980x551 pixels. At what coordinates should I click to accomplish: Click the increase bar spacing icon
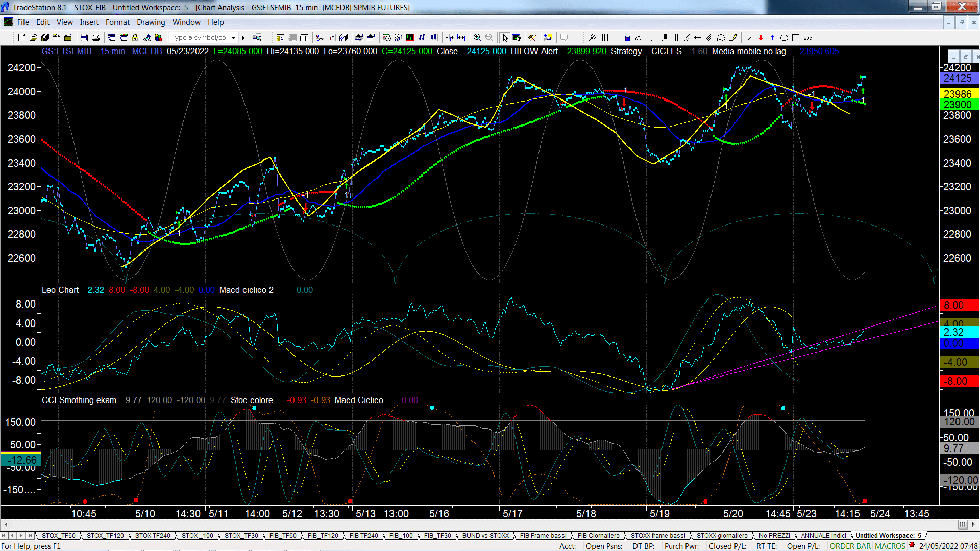(461, 38)
